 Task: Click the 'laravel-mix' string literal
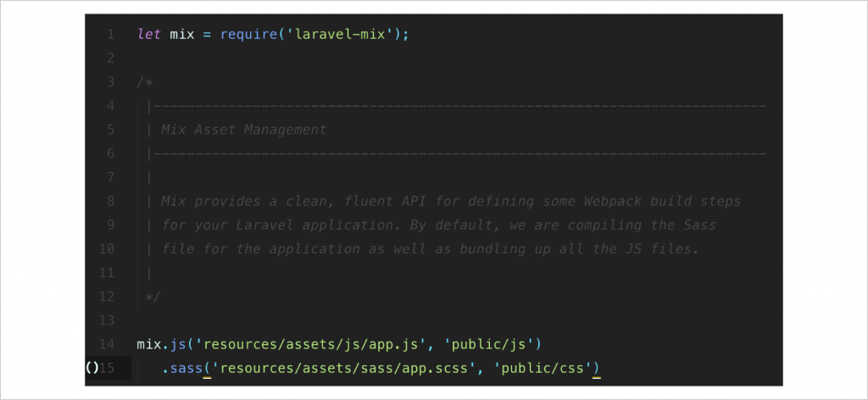[338, 34]
